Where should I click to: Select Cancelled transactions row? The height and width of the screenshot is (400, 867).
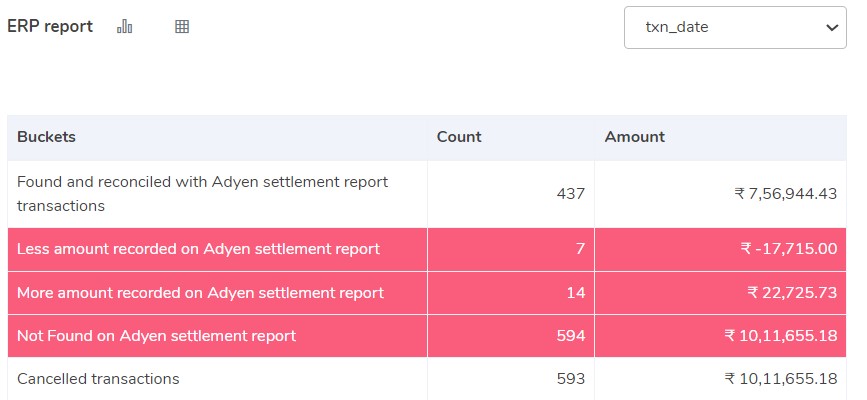tap(98, 379)
